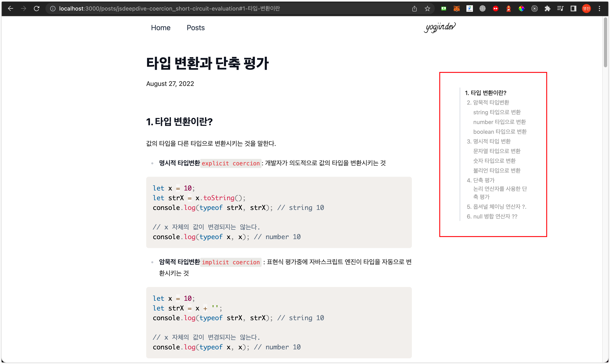The width and height of the screenshot is (610, 364).
Task: Jump to '3. 명시적 타입 변환' in contents
Action: click(489, 141)
